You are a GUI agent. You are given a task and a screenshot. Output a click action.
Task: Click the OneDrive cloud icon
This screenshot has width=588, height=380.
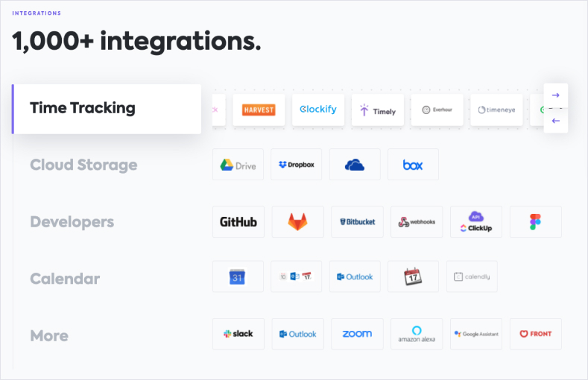click(355, 165)
